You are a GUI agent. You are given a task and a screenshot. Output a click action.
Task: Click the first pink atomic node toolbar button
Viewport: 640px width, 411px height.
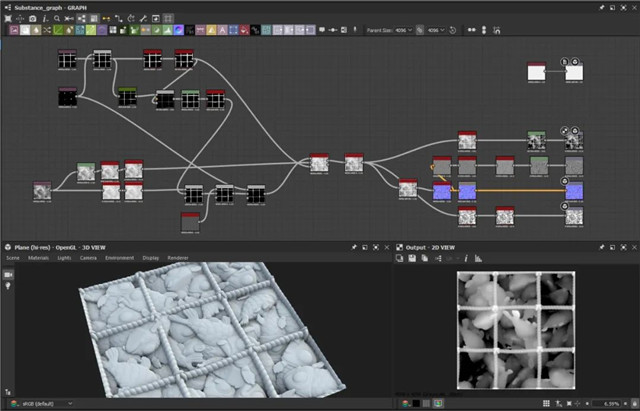click(14, 31)
